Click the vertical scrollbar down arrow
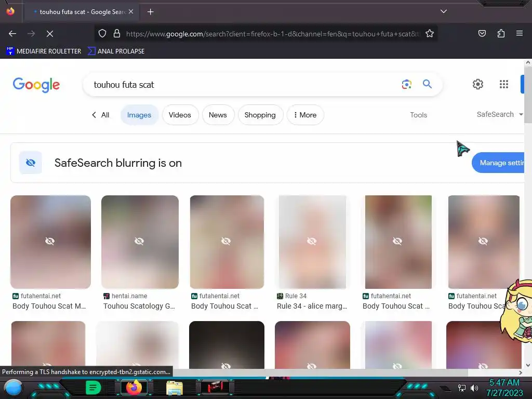The width and height of the screenshot is (532, 399). pyautogui.click(x=528, y=365)
